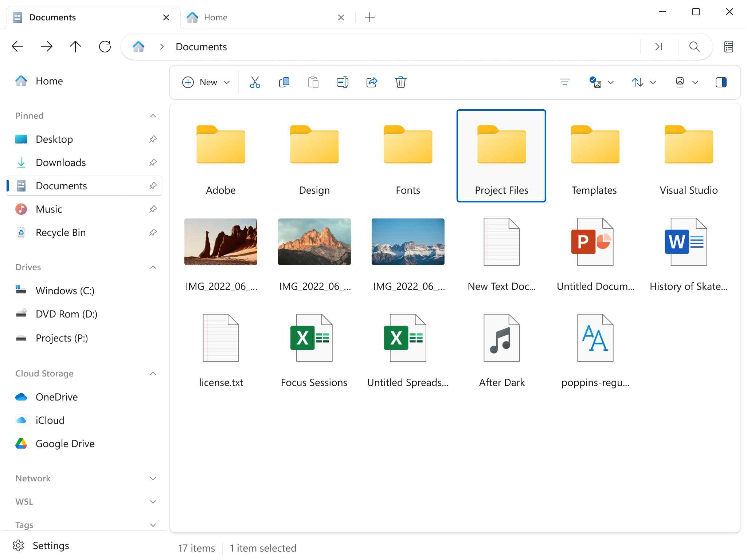Refresh the Documents folder view
This screenshot has width=747, height=560.
(x=105, y=46)
